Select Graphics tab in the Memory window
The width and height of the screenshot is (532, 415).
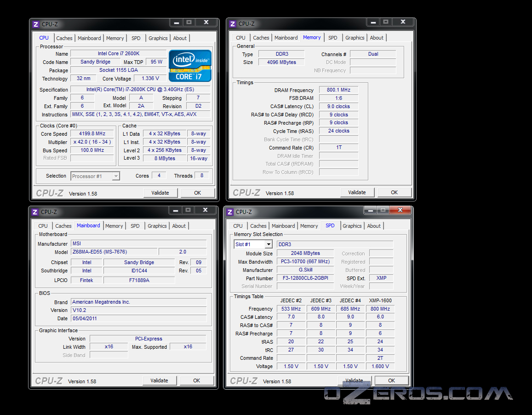pyautogui.click(x=355, y=38)
